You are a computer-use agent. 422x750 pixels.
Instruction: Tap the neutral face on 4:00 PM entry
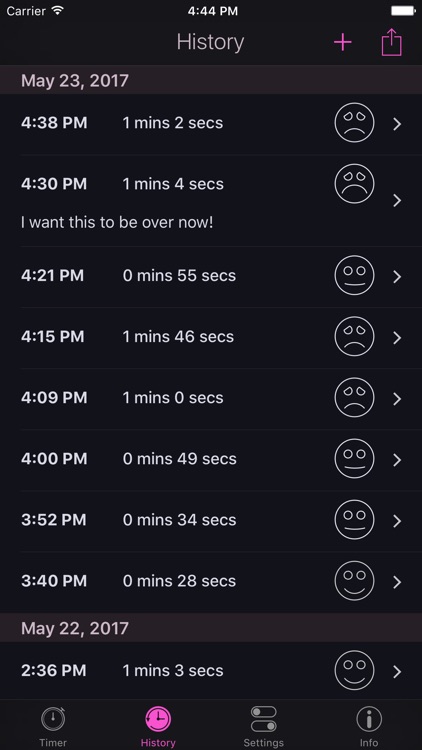[x=354, y=458]
